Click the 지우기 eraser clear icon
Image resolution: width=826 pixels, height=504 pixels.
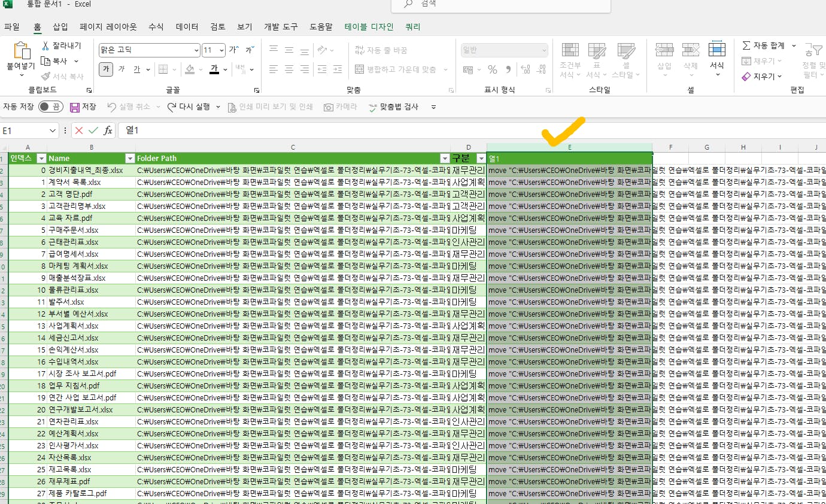[746, 77]
